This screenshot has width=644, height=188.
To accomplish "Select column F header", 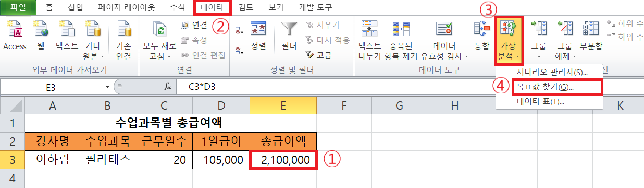I will click(344, 105).
